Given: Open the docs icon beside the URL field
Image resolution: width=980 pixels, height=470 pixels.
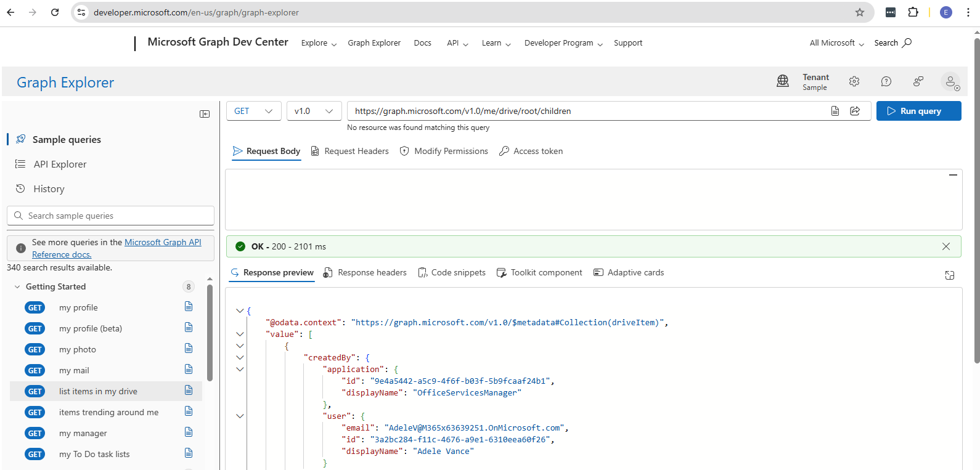Looking at the screenshot, I should tap(835, 111).
